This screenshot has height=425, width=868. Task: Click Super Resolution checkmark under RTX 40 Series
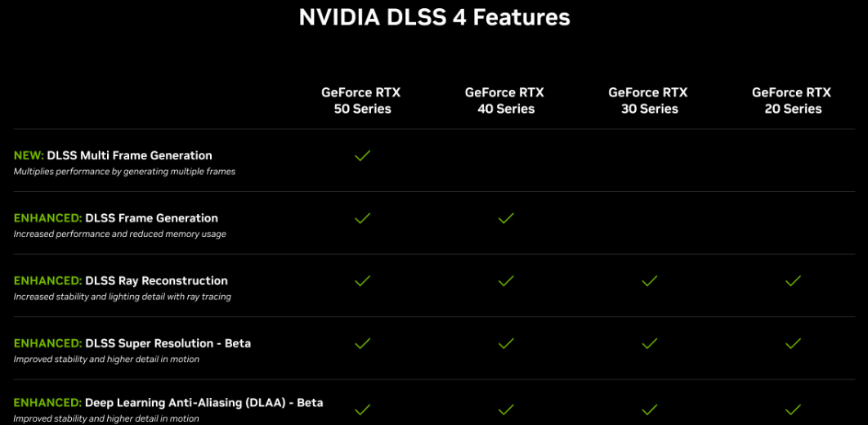point(506,344)
